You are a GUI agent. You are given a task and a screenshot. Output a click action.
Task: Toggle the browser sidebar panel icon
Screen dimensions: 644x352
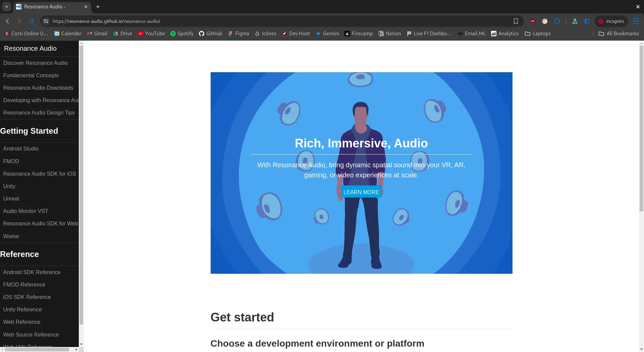tap(587, 21)
